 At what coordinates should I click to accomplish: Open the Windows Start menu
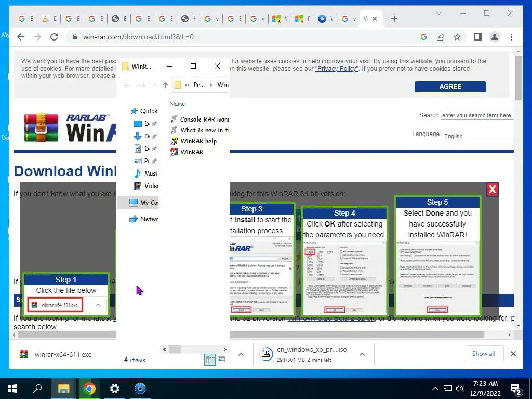[12, 389]
